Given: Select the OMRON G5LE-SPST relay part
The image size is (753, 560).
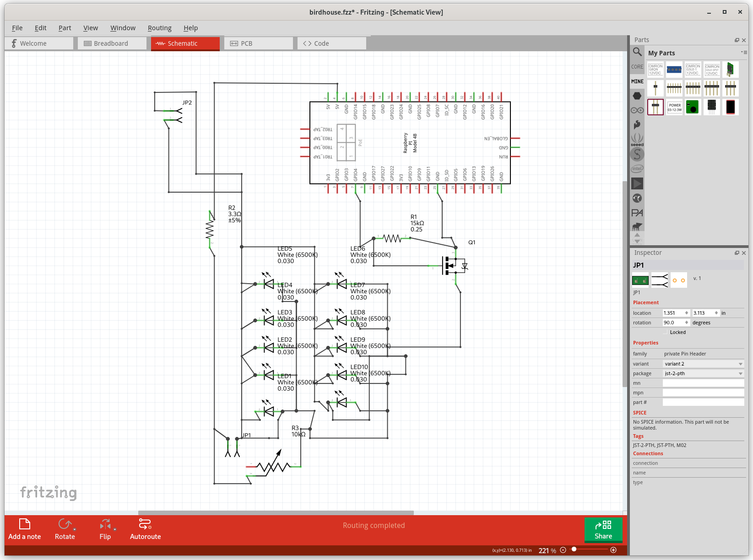Looking at the screenshot, I should point(712,70).
